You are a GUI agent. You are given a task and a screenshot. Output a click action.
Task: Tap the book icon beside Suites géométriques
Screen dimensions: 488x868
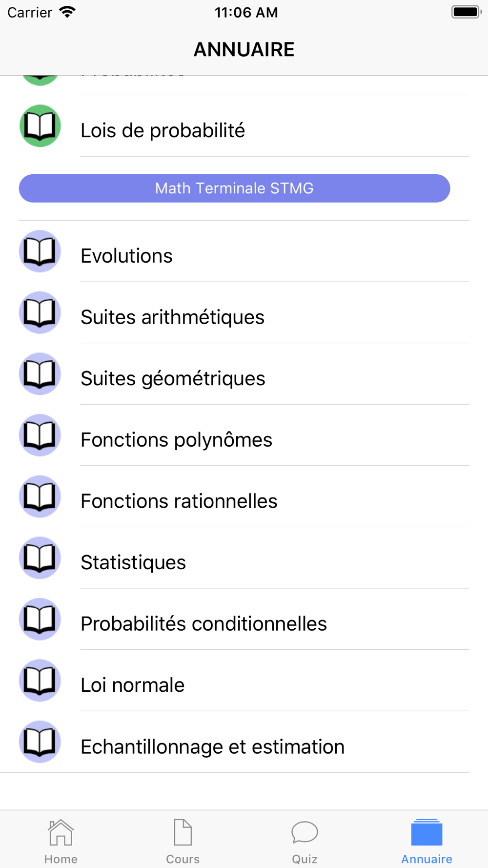coord(40,374)
